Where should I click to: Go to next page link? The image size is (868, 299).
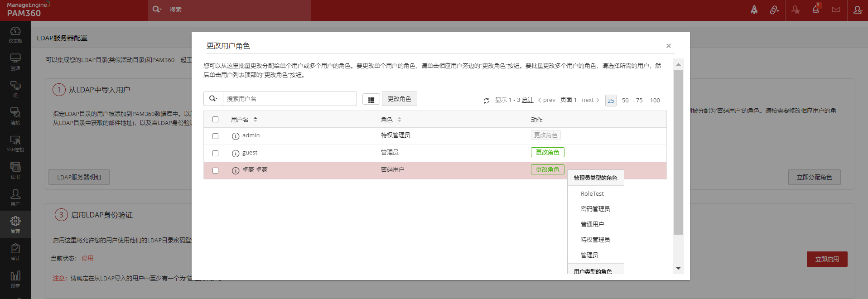[x=590, y=100]
